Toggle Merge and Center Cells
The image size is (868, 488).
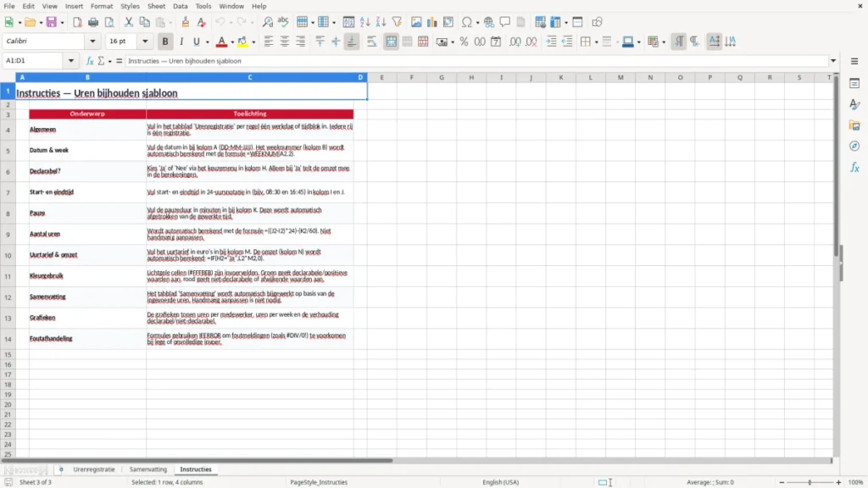click(x=391, y=42)
